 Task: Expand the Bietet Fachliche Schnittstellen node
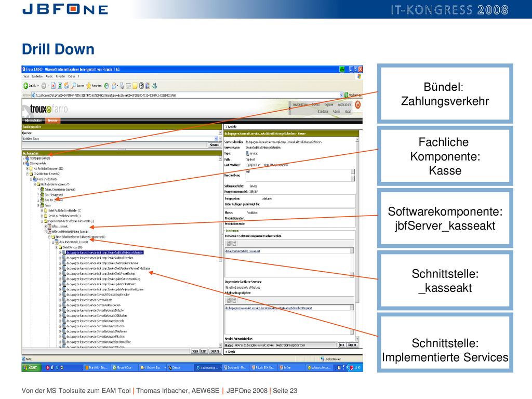tap(42, 210)
